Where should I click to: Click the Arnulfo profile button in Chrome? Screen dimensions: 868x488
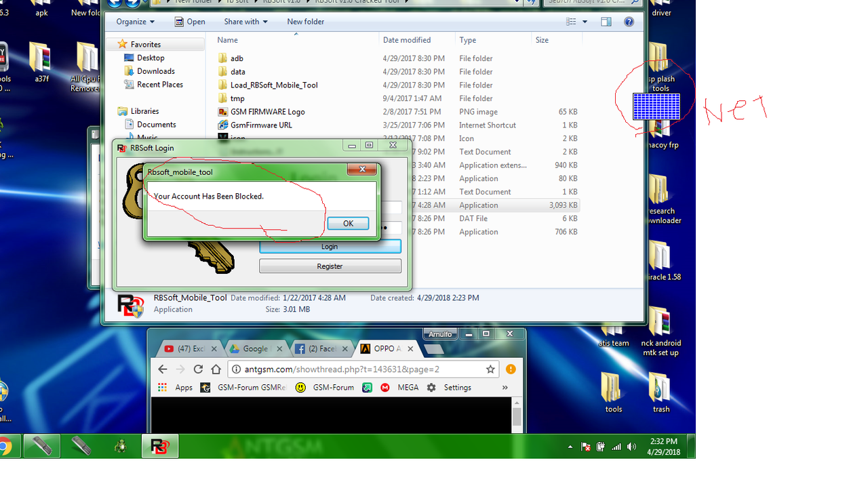pos(441,334)
